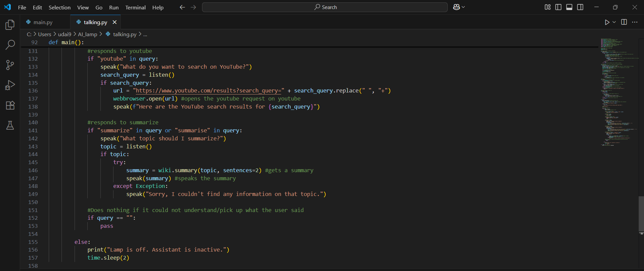The width and height of the screenshot is (644, 271).
Task: Click the command center Search box
Action: (325, 7)
